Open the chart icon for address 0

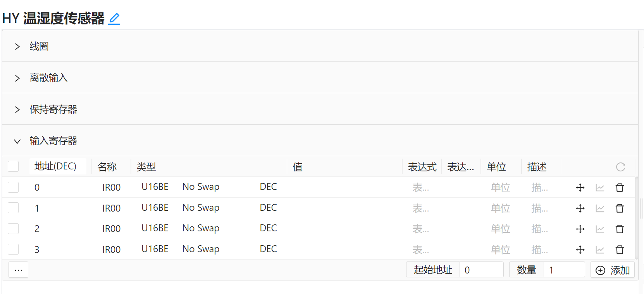click(x=600, y=188)
